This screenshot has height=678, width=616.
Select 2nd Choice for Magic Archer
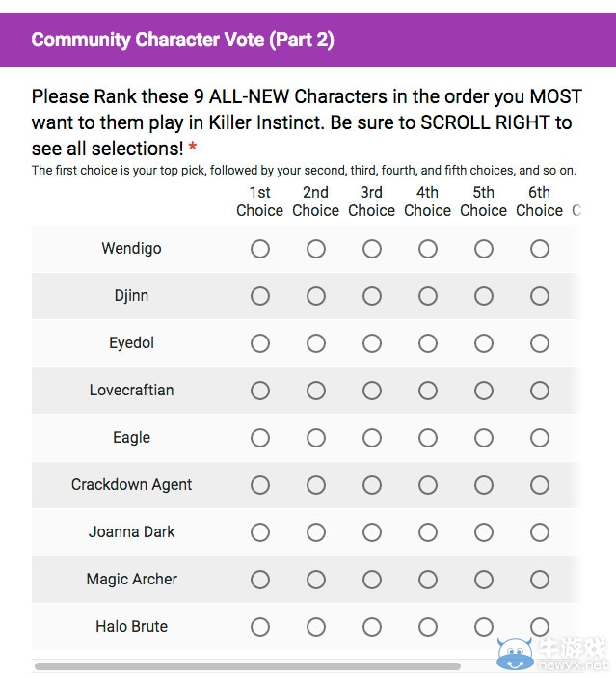pos(316,580)
